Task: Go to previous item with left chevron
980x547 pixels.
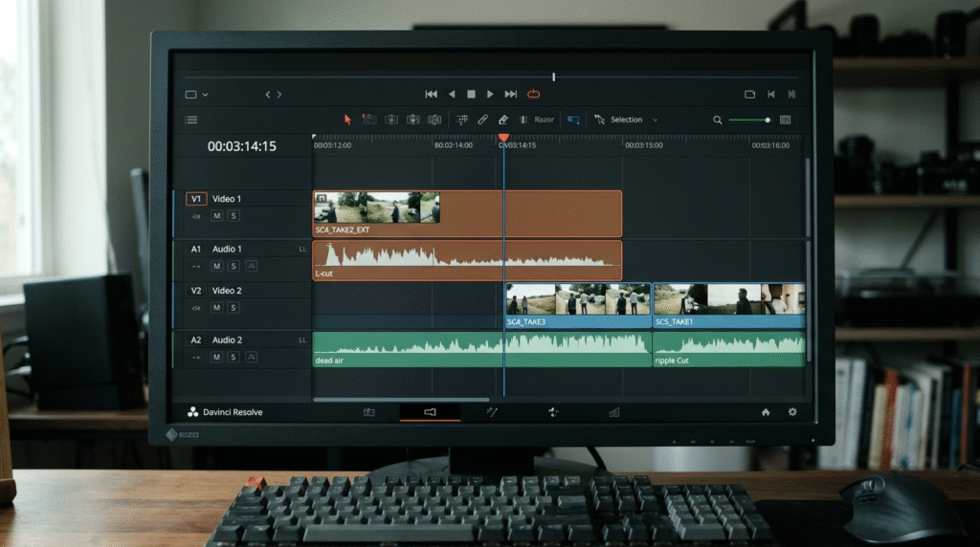Action: coord(268,95)
